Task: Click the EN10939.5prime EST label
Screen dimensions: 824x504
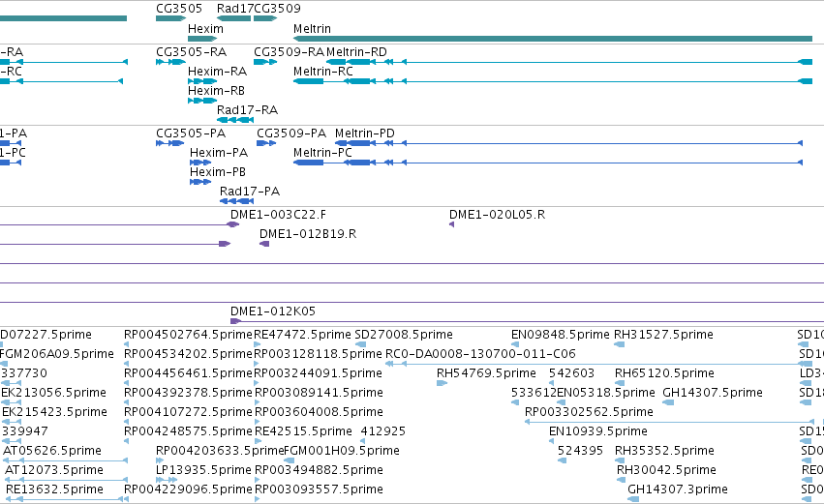Action: (x=598, y=431)
